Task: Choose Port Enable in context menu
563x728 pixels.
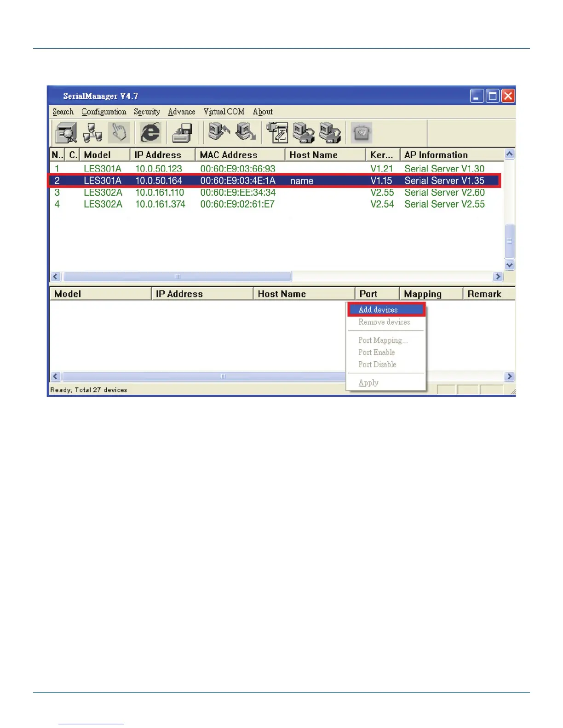Action: pyautogui.click(x=377, y=353)
